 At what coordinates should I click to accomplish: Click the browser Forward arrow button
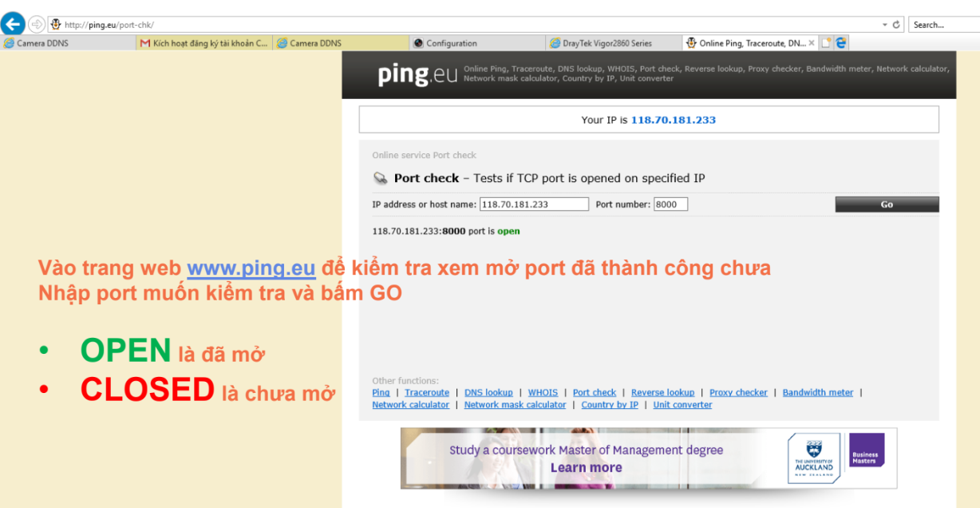(x=37, y=24)
